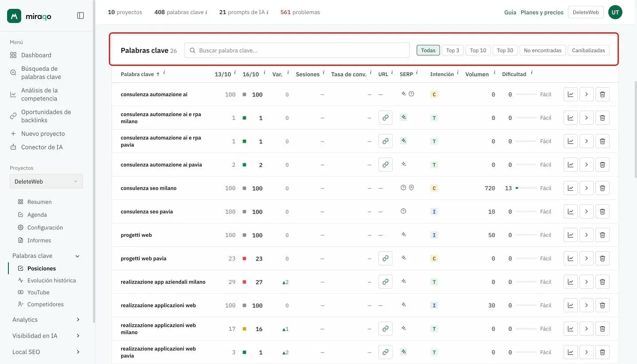Sort by the Palabra clave column header
Image resolution: width=637 pixels, height=364 pixels.
[140, 74]
